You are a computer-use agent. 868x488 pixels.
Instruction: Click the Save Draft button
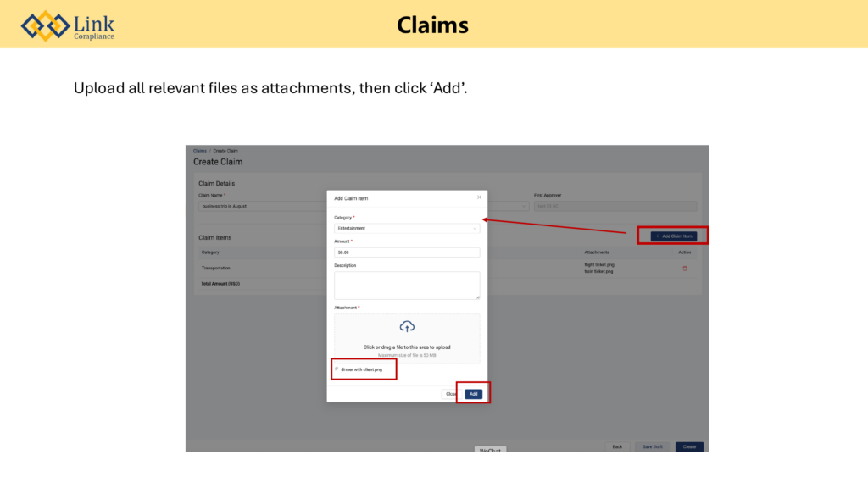coord(653,446)
